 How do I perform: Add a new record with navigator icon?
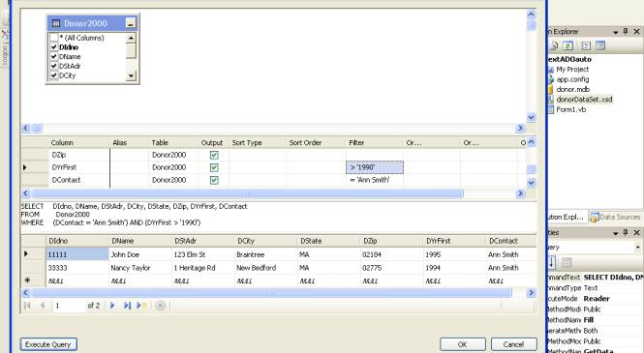click(141, 306)
